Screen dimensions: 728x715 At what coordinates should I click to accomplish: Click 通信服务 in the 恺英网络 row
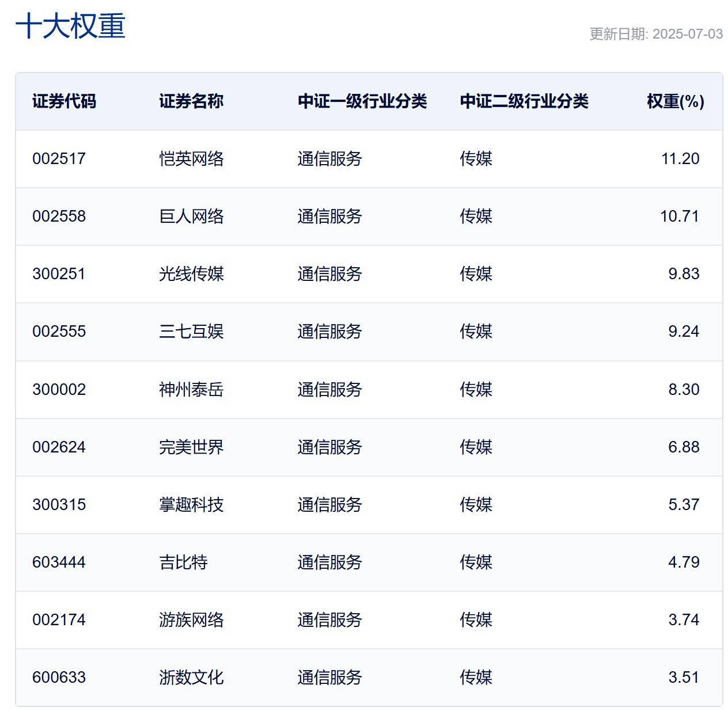pyautogui.click(x=330, y=159)
